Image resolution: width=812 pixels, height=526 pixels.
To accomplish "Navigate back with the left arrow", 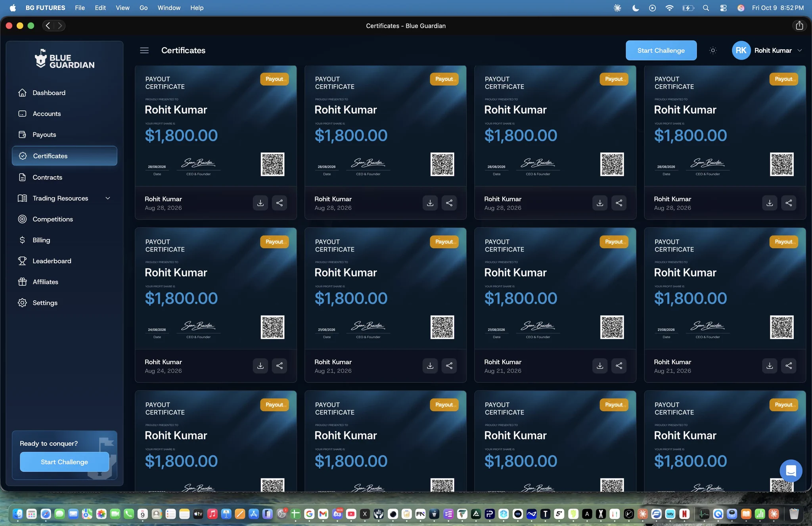I will click(x=48, y=26).
